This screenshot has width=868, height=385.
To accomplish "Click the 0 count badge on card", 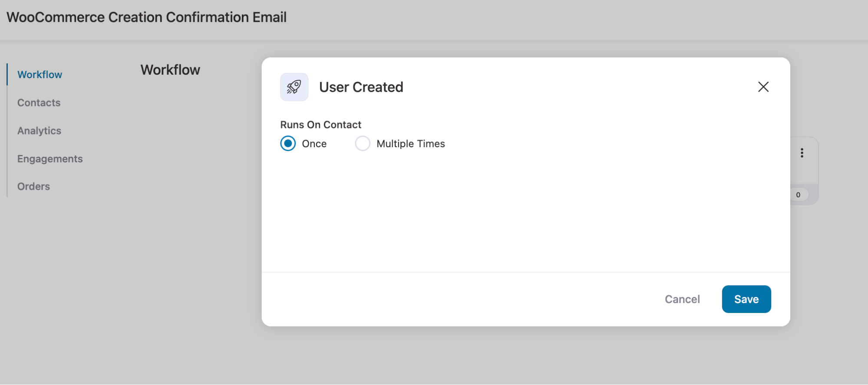I will coord(798,195).
